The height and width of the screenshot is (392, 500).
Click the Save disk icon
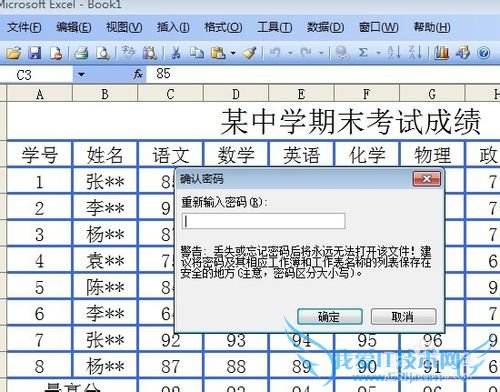[x=35, y=53]
